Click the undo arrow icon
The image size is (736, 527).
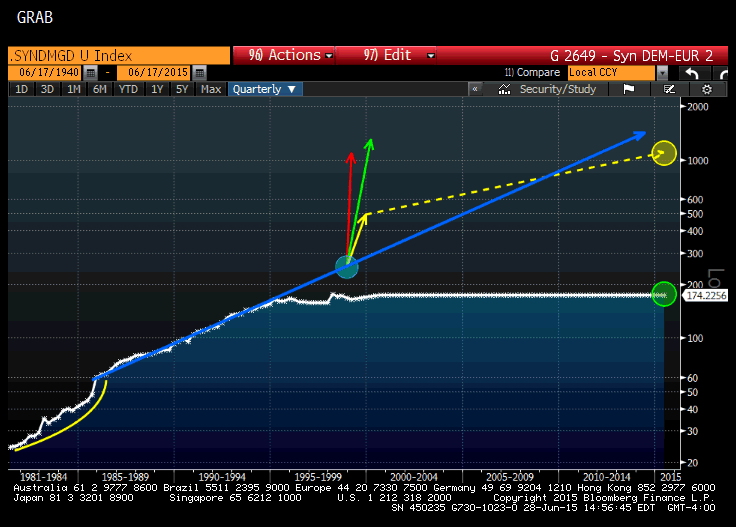click(x=692, y=73)
